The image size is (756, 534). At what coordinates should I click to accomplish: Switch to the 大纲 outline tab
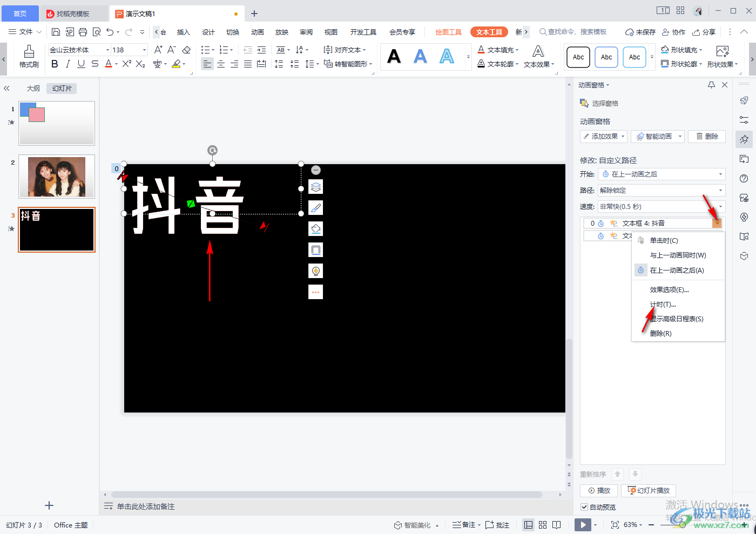tap(33, 88)
